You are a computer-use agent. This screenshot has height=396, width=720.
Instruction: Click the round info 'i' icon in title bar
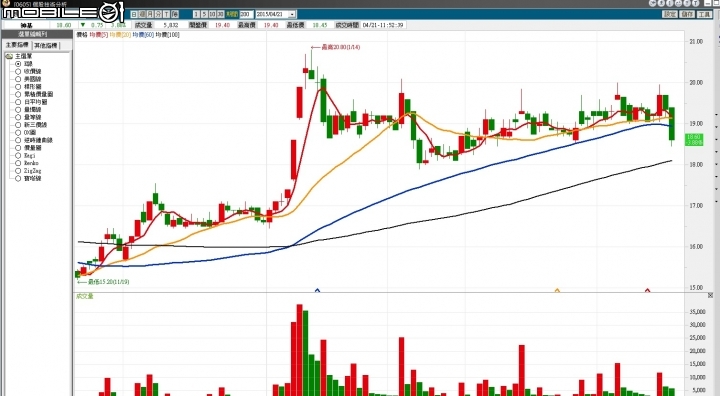(670, 3)
